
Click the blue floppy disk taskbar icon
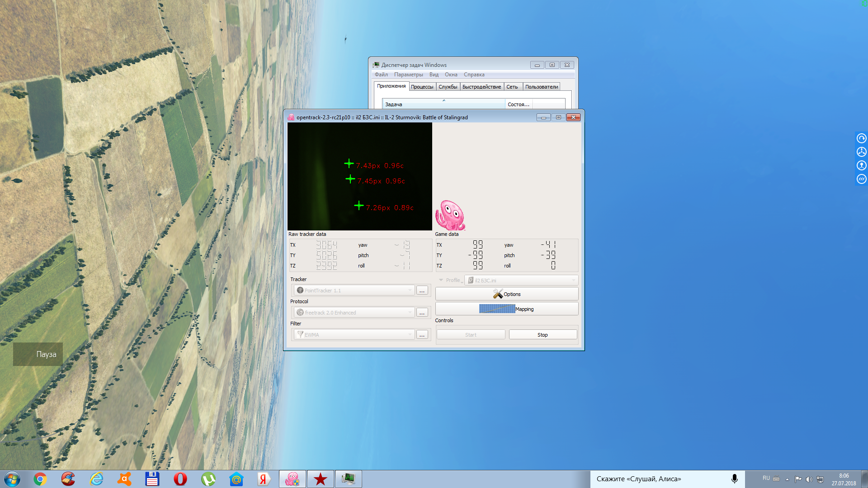(x=152, y=479)
